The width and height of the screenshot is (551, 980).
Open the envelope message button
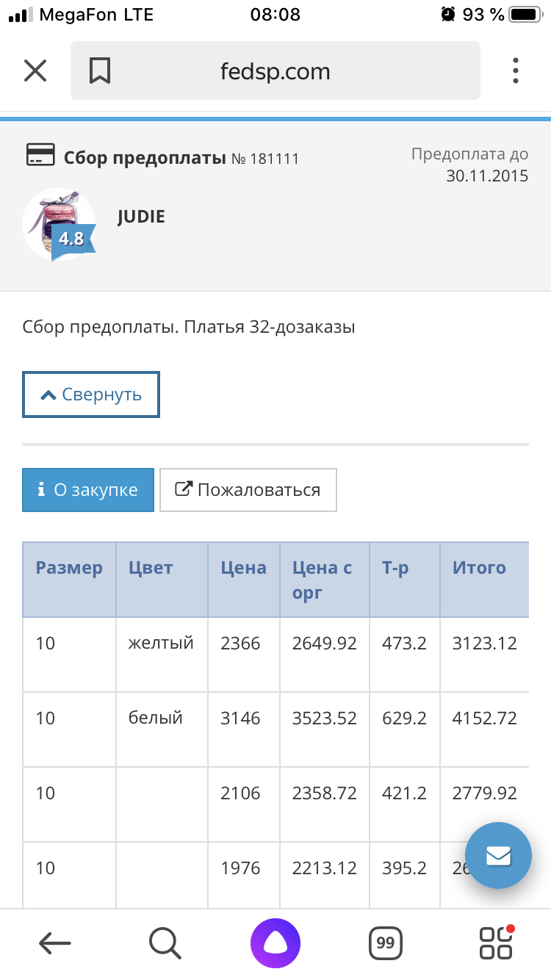pos(499,855)
